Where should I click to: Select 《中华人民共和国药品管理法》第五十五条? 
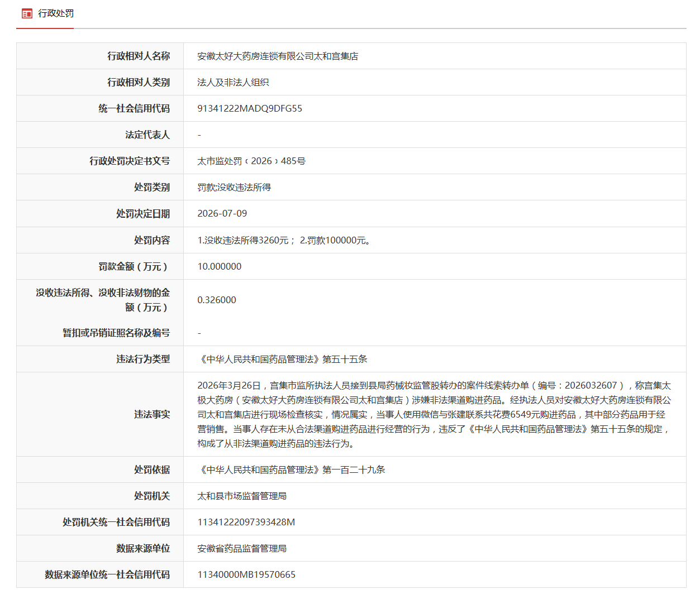283,359
